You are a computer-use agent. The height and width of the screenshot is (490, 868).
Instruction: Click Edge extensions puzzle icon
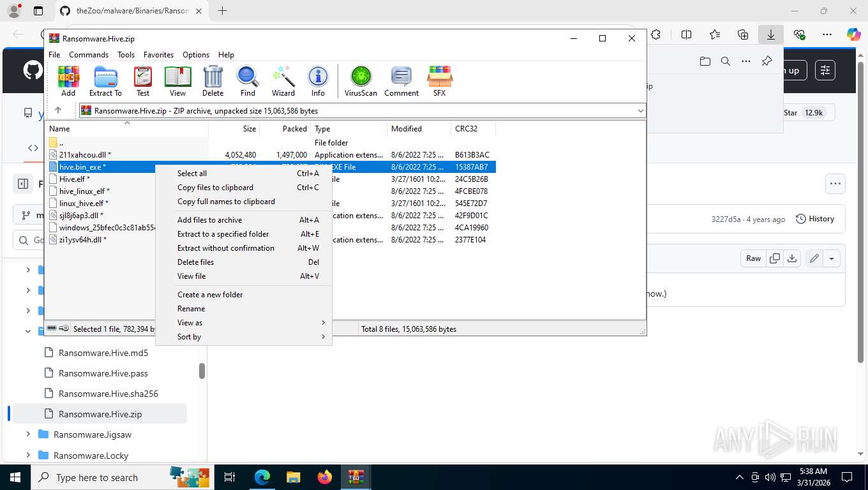tap(656, 35)
